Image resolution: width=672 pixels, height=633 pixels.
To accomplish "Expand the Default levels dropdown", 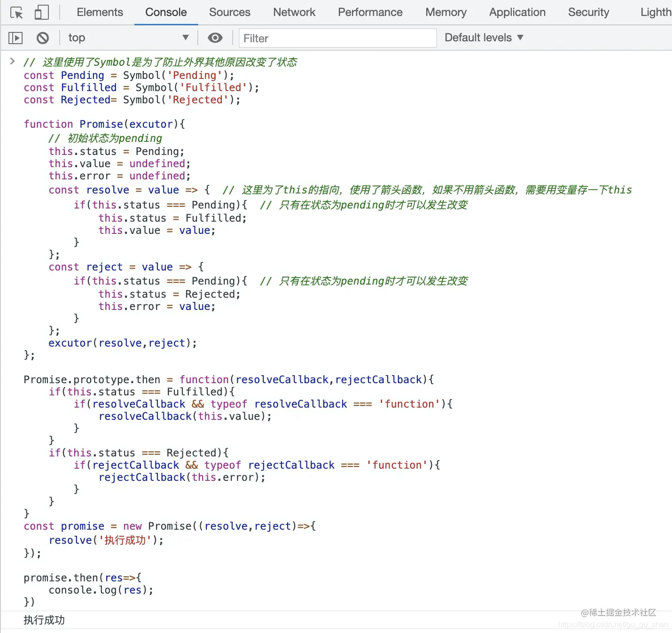I will click(x=484, y=38).
